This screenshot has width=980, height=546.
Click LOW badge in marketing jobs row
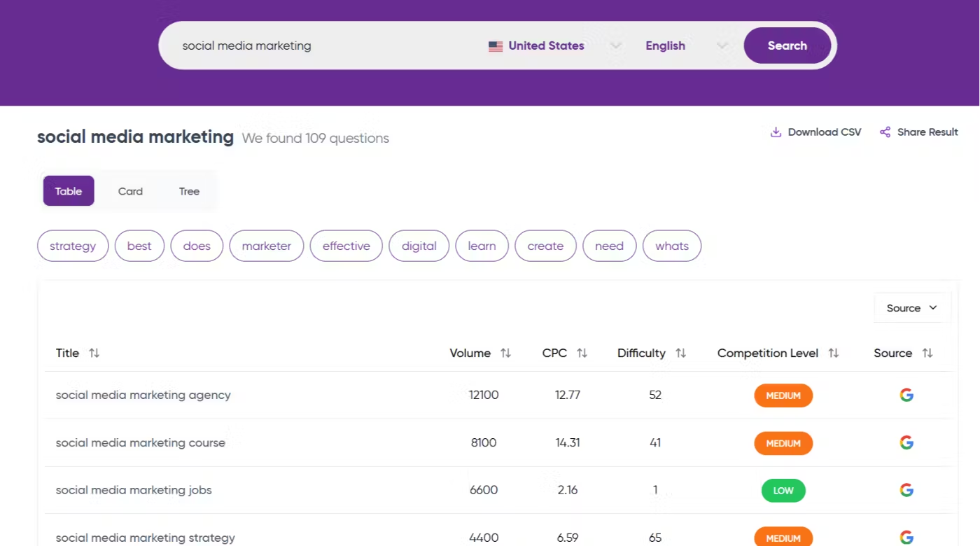783,491
